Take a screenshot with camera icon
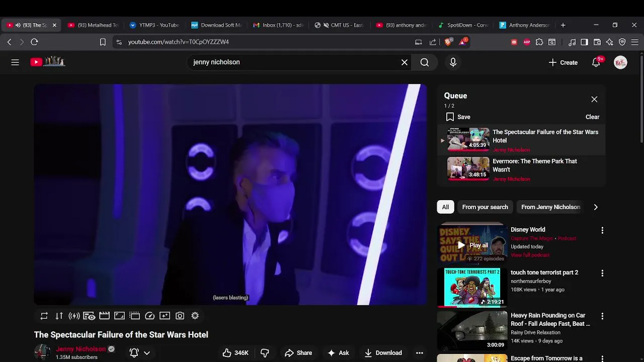Screen dimensions: 644x362 (x=180, y=316)
